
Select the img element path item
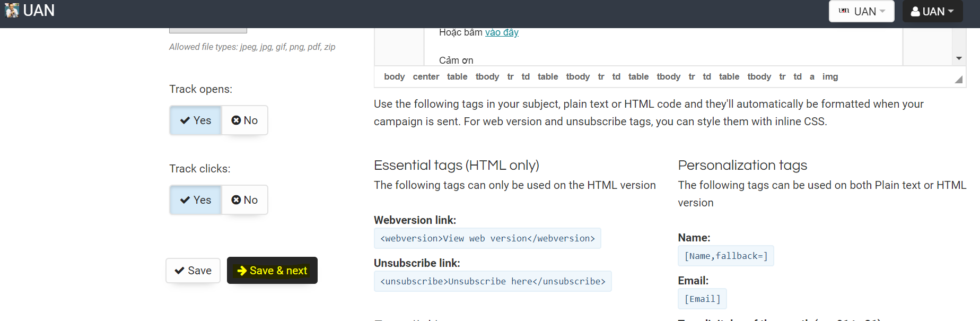point(830,77)
